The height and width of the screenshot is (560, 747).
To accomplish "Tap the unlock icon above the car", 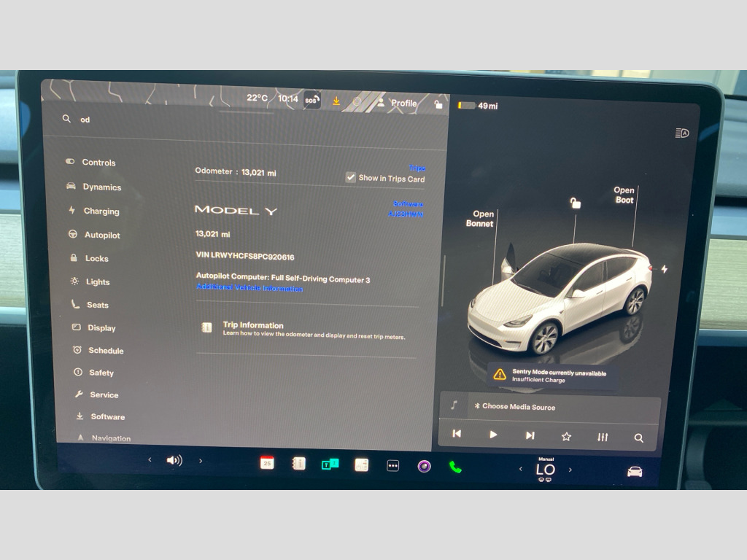I will click(576, 203).
